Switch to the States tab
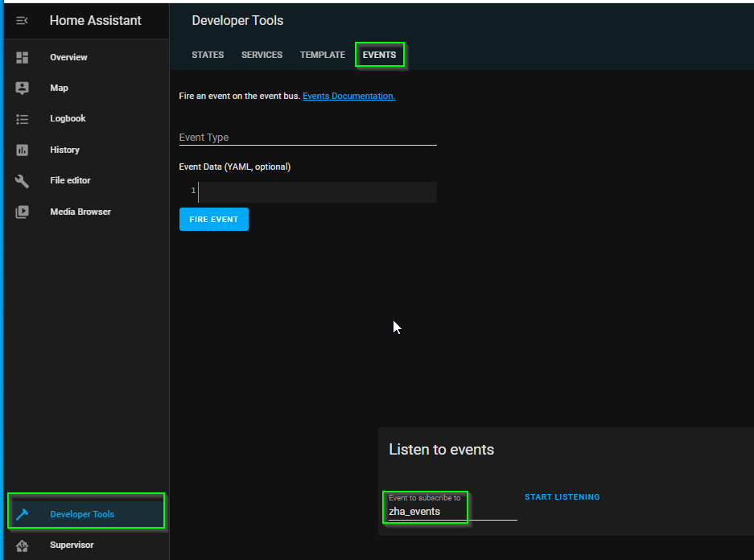Viewport: 754px width, 560px height. click(x=208, y=55)
